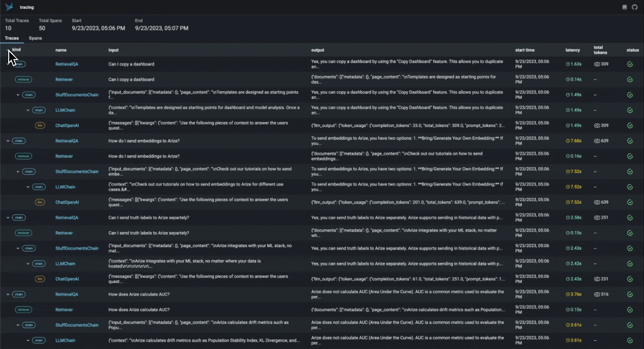Click token icon beside 639 in the 7.68s RetrievalQA row
Image resolution: width=644 pixels, height=349 pixels.
point(596,141)
